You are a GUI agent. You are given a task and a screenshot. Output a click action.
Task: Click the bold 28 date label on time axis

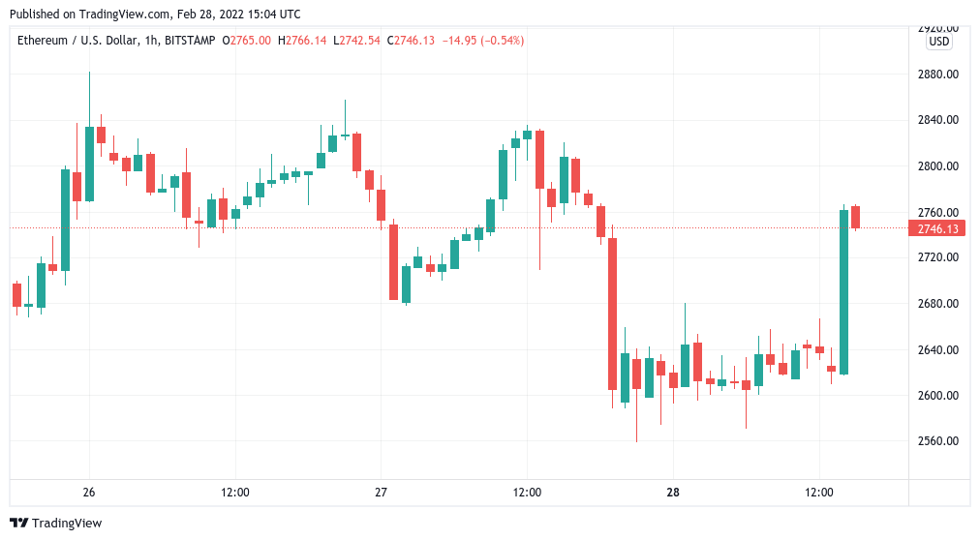click(x=673, y=492)
